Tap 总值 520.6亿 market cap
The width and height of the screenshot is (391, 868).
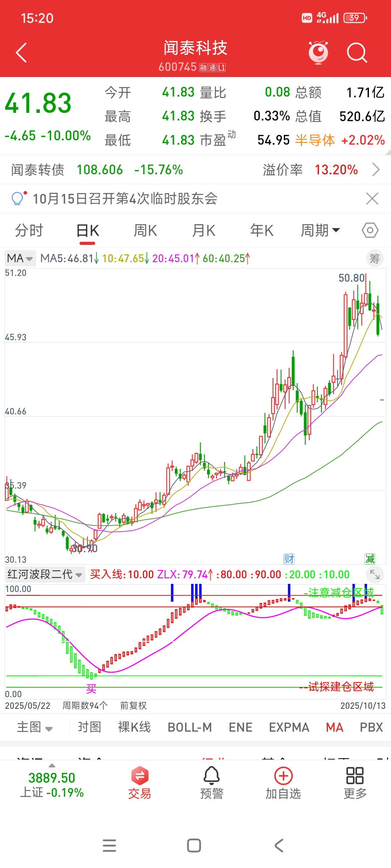tap(340, 116)
